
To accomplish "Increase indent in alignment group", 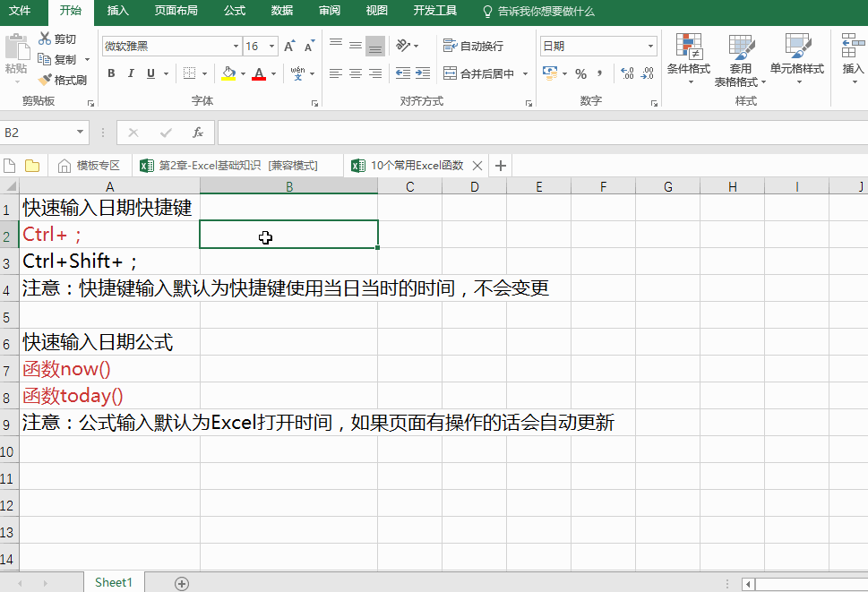I will [423, 73].
